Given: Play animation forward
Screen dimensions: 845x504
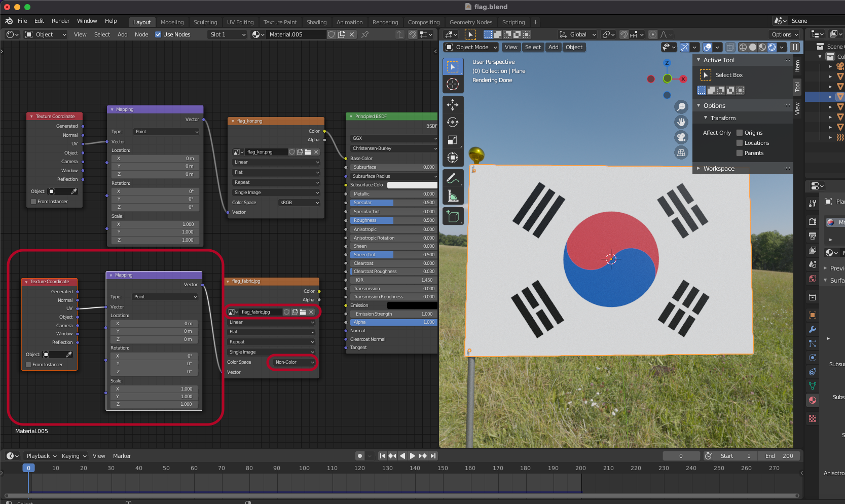Looking at the screenshot, I should point(412,456).
